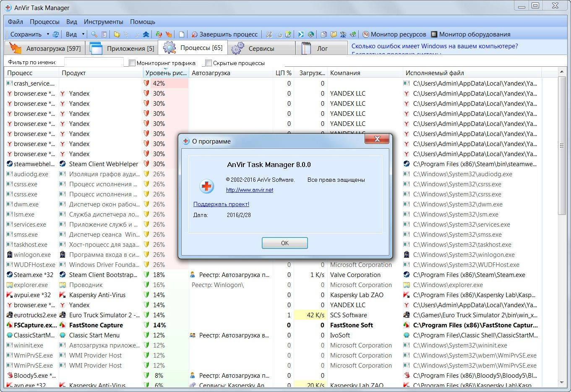Open the Вид toolbar dropdown arrow
The width and height of the screenshot is (571, 392).
(83, 34)
